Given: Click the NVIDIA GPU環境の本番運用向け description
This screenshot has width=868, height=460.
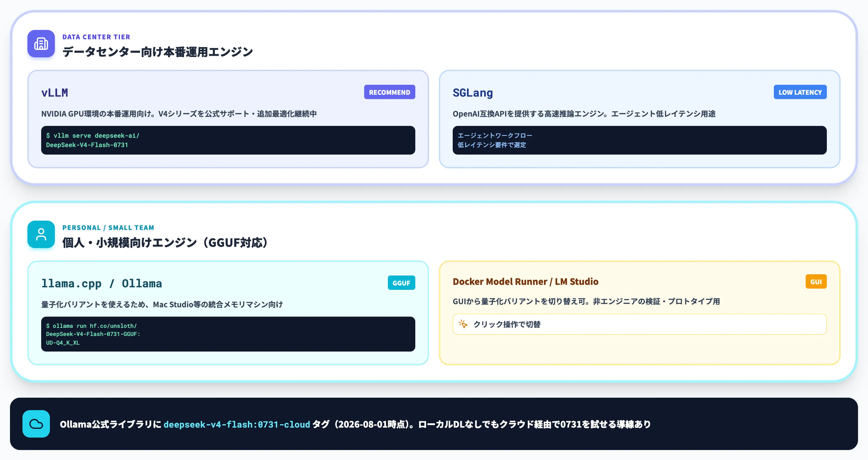Looking at the screenshot, I should pos(179,114).
